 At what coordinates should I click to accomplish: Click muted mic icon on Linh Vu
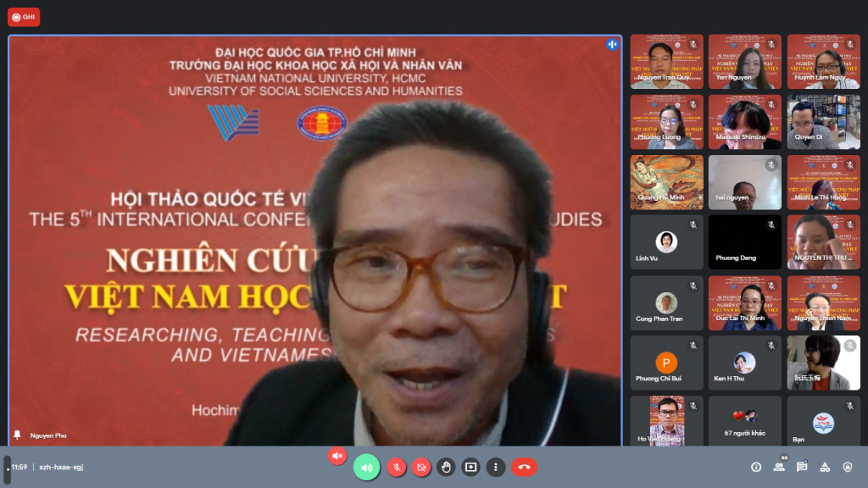tap(693, 225)
